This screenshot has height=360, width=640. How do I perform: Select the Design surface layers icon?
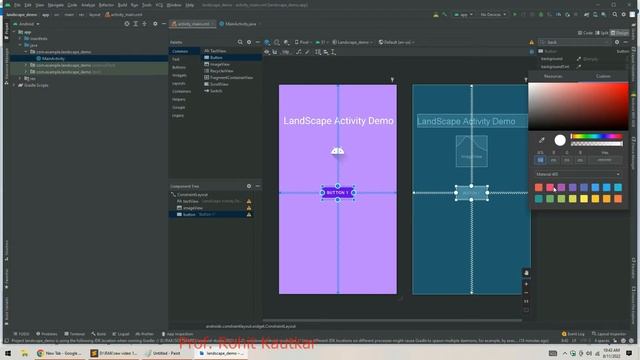(x=267, y=42)
